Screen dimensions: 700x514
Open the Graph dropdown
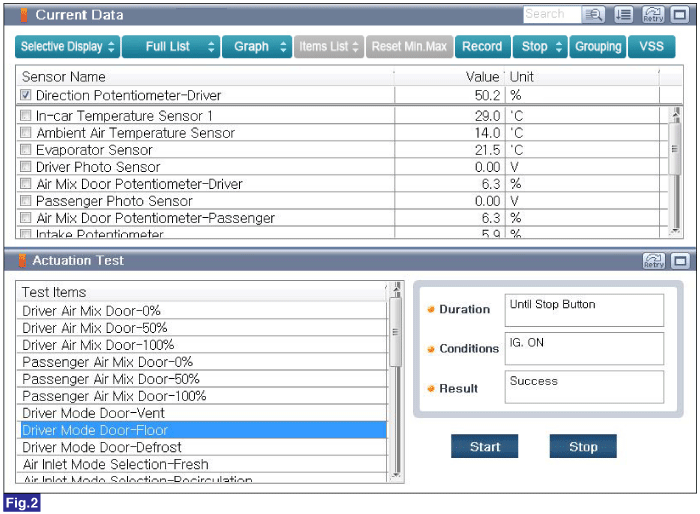click(x=257, y=47)
